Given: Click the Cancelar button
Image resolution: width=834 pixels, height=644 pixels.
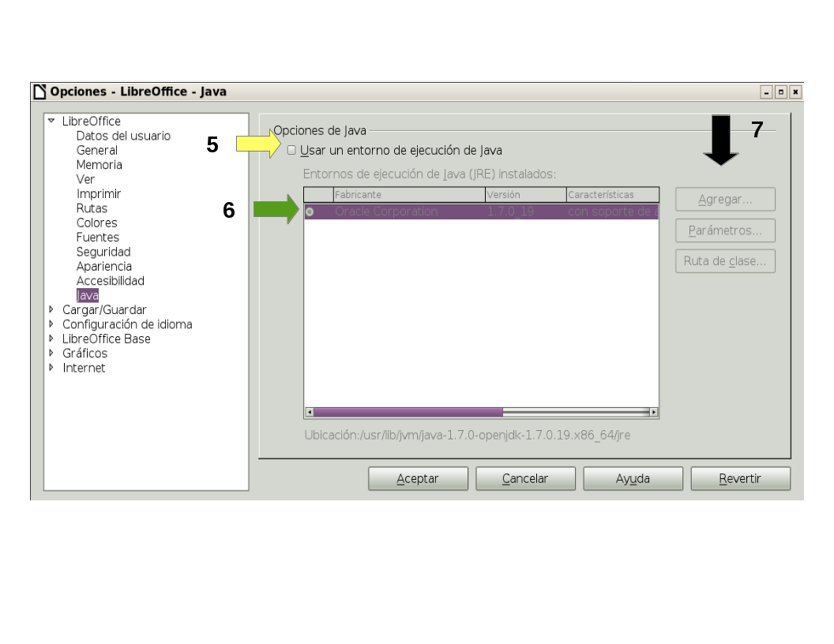Looking at the screenshot, I should pos(525,479).
